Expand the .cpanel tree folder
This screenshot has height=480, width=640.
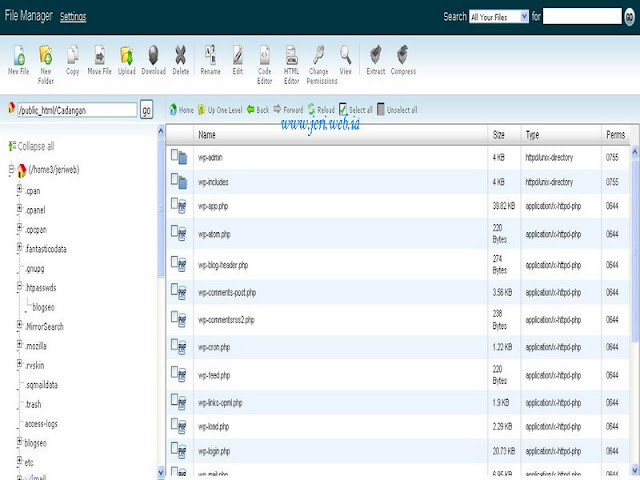[19, 208]
